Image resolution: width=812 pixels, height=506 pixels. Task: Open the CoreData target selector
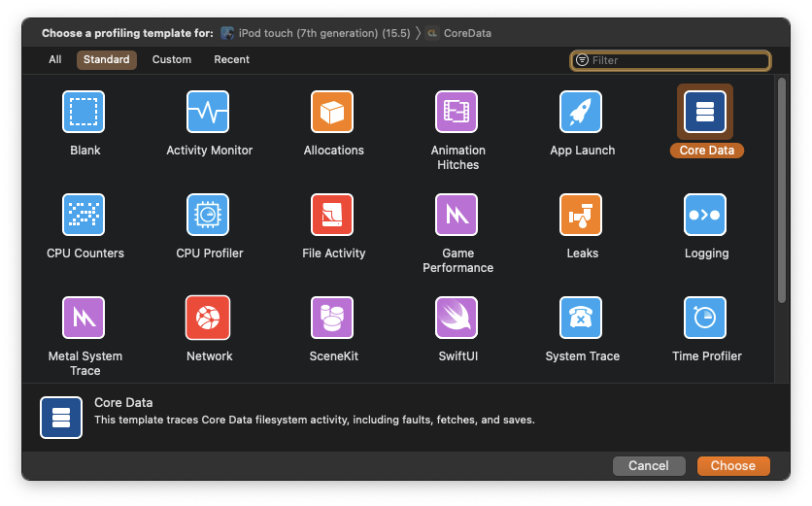pyautogui.click(x=458, y=33)
